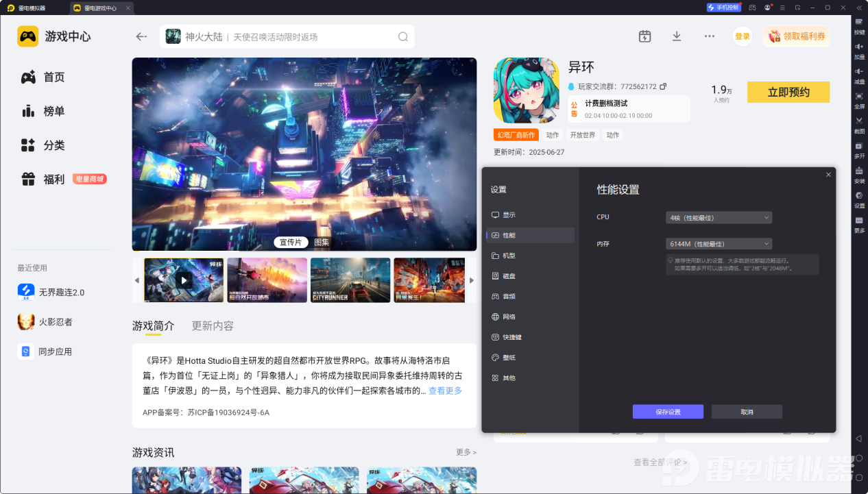This screenshot has height=494, width=868.
Task: Select the CITYRUNNER thumbnail
Action: point(350,280)
